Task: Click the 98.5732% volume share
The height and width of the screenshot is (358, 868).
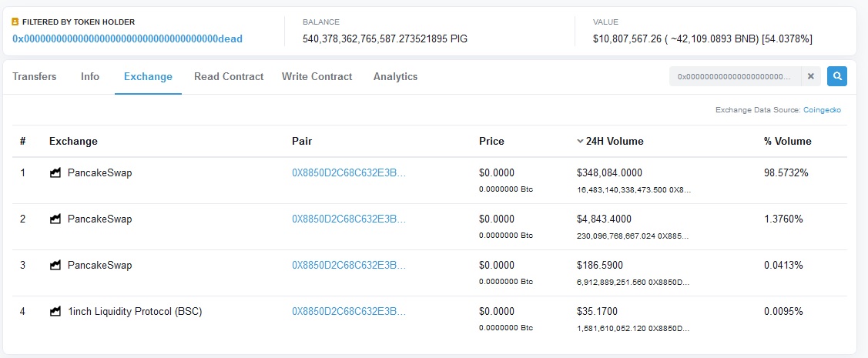Action: pos(786,173)
